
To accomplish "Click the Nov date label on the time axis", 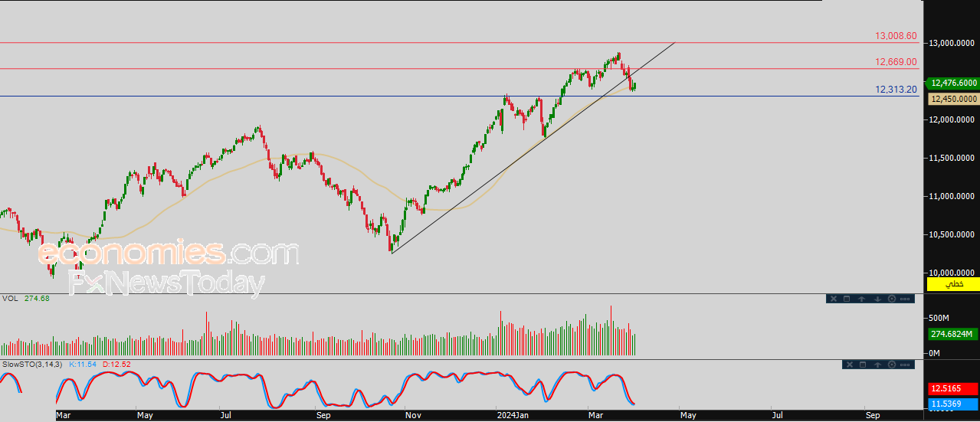I will pos(415,416).
